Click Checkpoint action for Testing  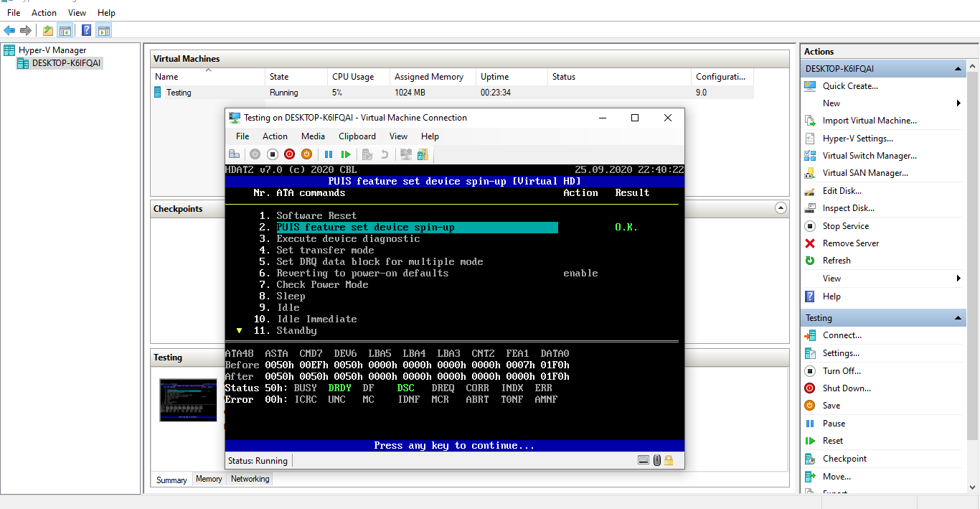click(844, 459)
